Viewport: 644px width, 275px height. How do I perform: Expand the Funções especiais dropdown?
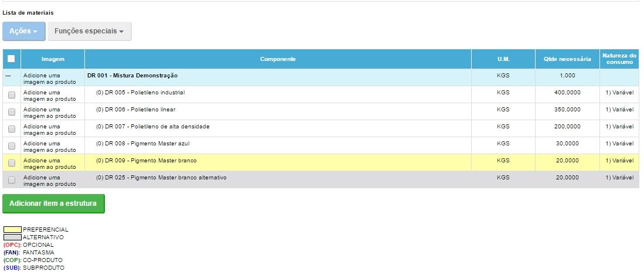point(89,31)
